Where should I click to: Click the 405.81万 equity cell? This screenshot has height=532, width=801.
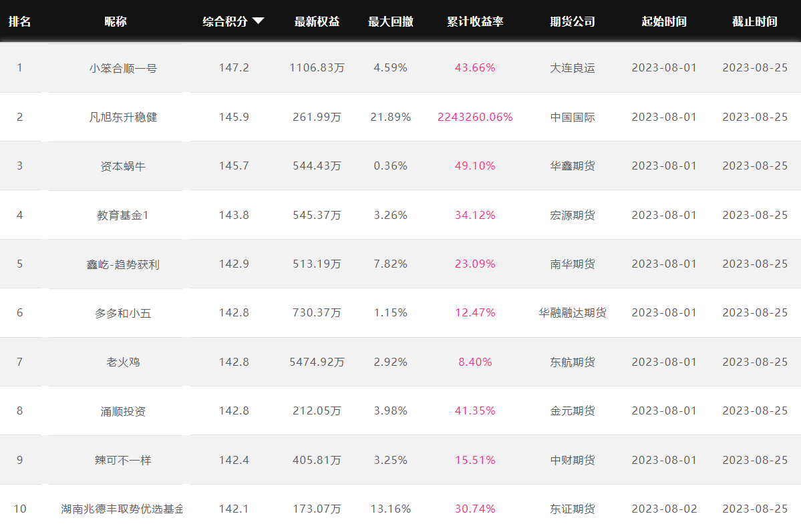click(317, 460)
